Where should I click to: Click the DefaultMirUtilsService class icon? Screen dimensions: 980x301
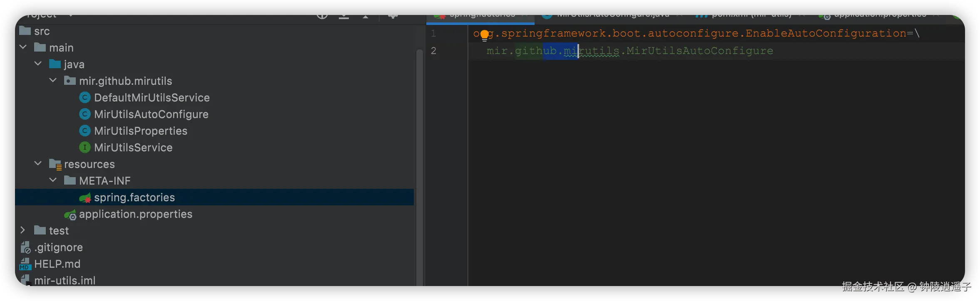[85, 97]
